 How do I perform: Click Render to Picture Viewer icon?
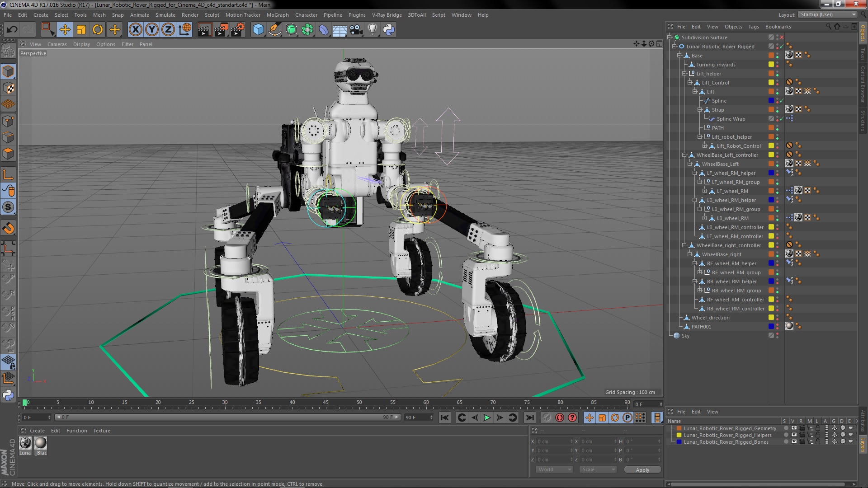pos(221,30)
